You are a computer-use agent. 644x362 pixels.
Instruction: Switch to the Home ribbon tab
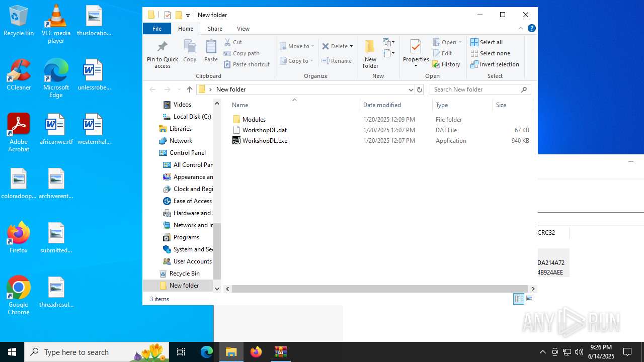click(186, 29)
